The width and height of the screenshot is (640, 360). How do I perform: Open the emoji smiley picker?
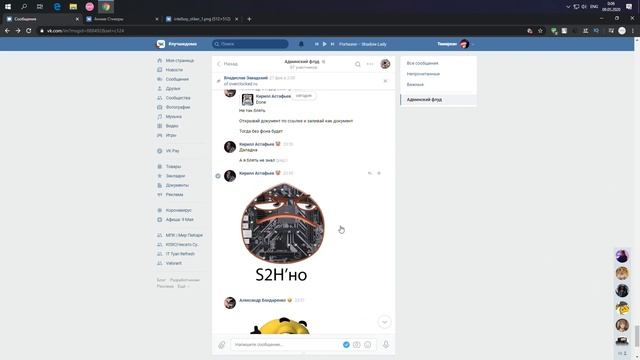click(x=368, y=345)
